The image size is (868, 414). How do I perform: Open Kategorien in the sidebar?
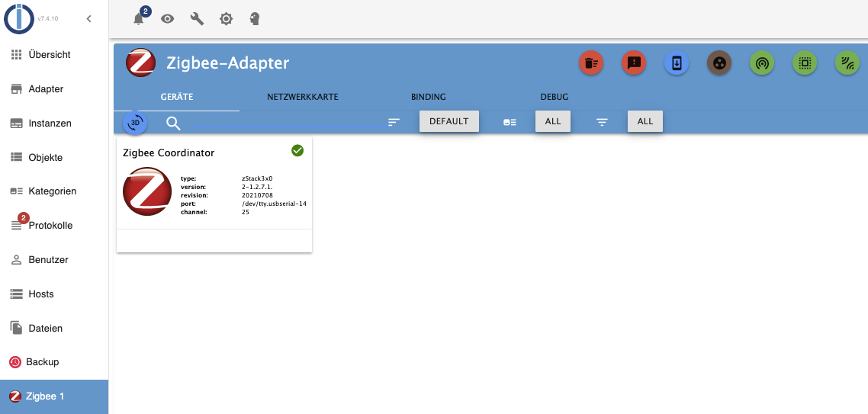[x=54, y=191]
